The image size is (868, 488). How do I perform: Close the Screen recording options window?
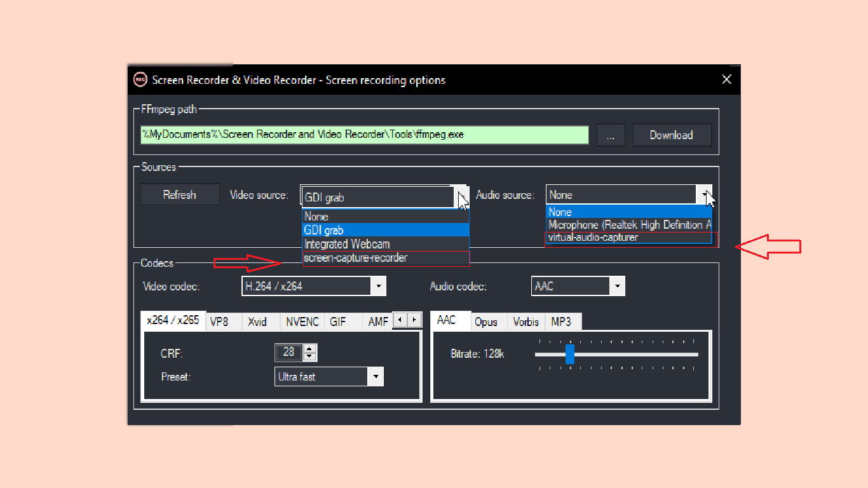point(727,79)
